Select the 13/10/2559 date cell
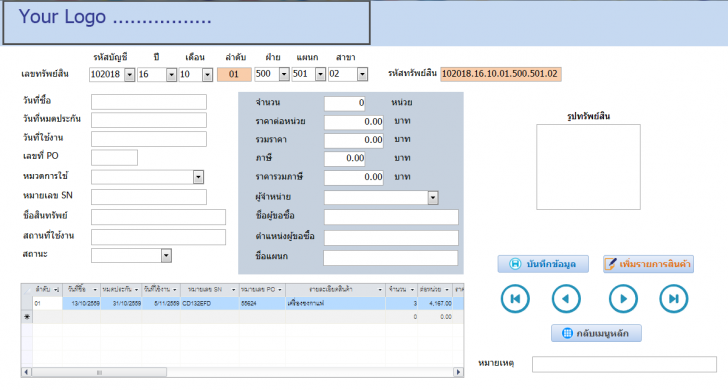Image resolution: width=728 pixels, height=390 pixels. point(82,303)
